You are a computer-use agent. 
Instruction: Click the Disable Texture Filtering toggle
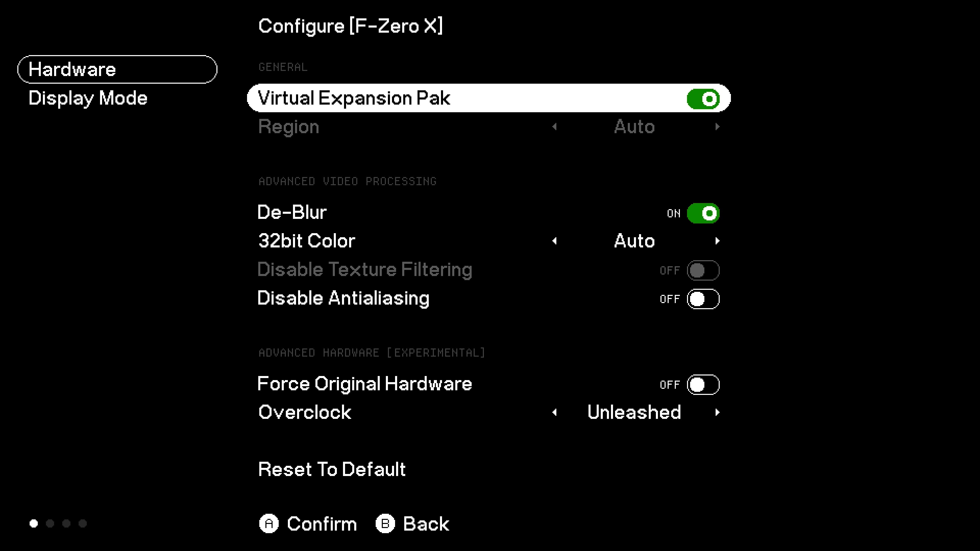703,270
